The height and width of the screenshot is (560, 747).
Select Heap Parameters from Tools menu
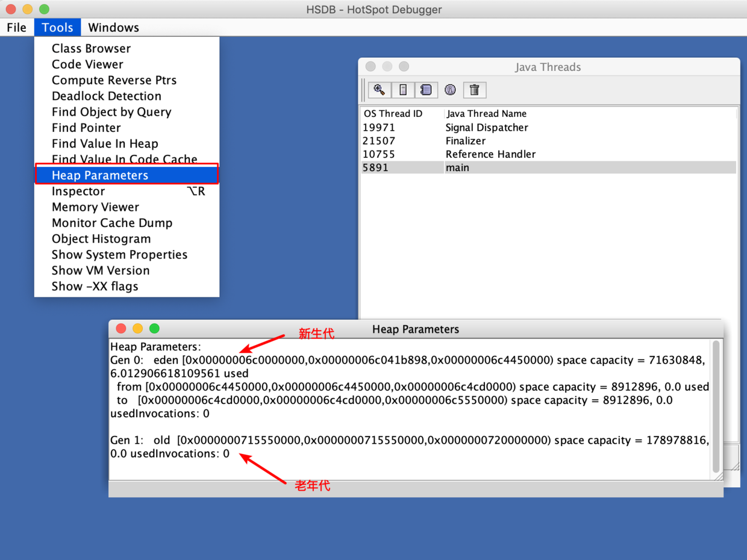pyautogui.click(x=100, y=175)
